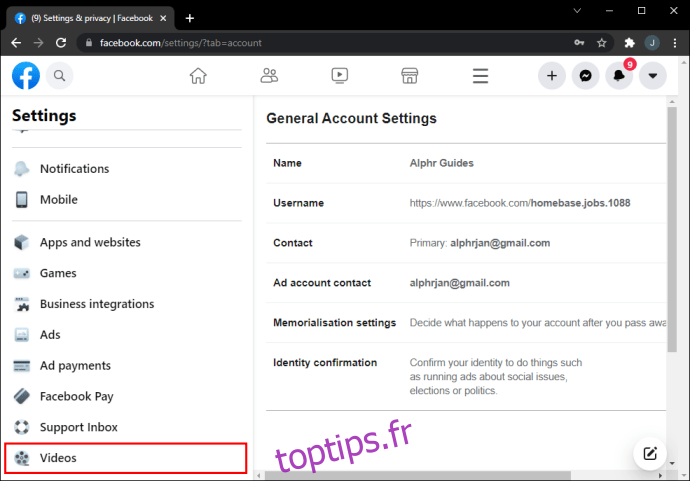Viewport: 690px width, 481px height.
Task: Expand the Account dropdown arrow
Action: click(653, 76)
